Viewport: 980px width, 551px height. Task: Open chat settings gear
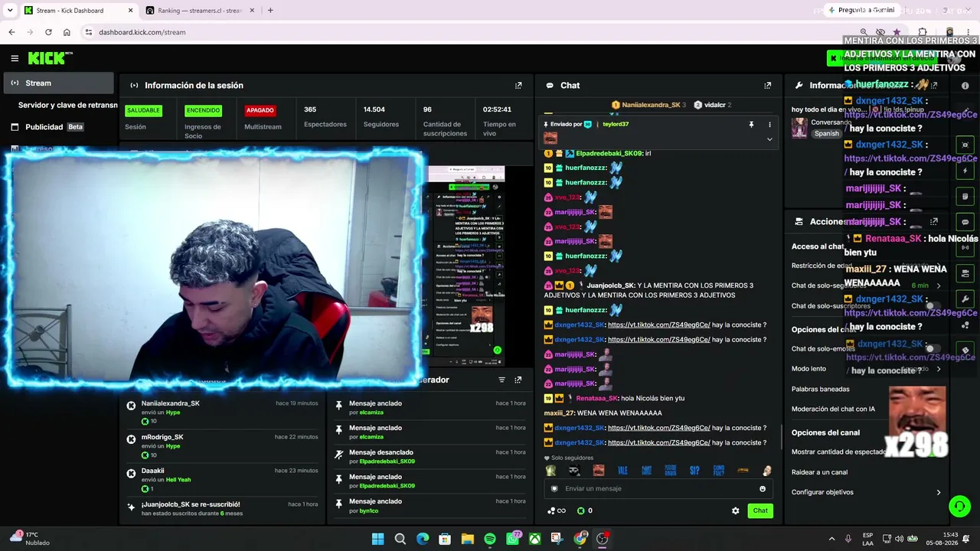(736, 510)
